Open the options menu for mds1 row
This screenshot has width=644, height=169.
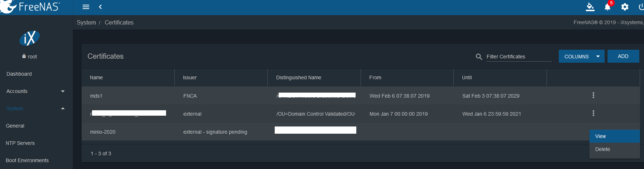[x=593, y=95]
